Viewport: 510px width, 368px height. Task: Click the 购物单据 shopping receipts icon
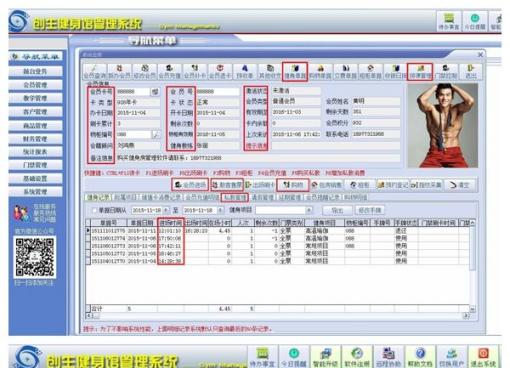click(320, 71)
